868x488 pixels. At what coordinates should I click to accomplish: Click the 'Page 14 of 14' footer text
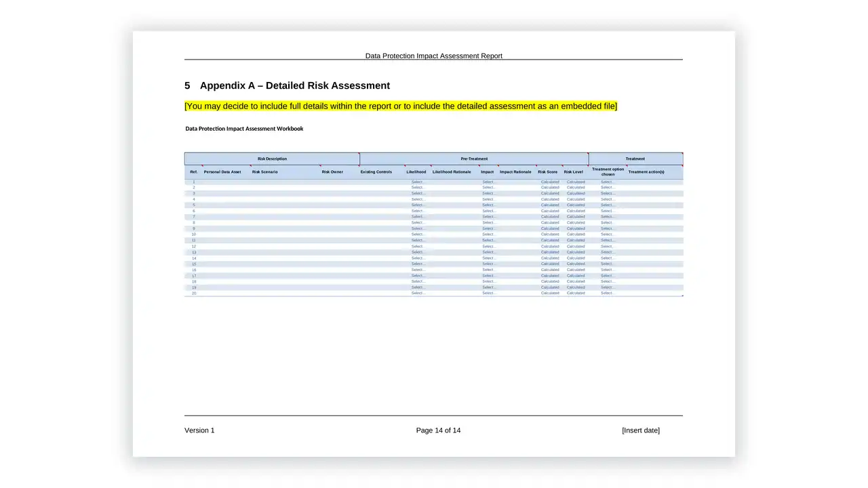(x=438, y=430)
